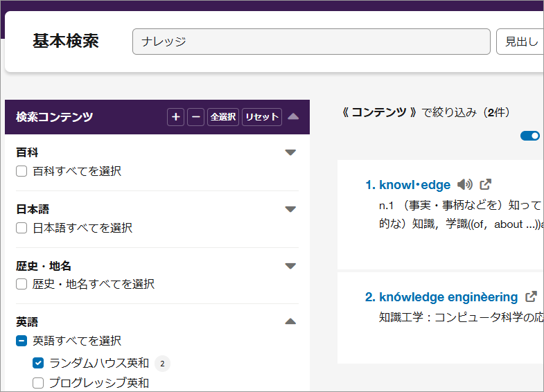Uncheck ランダムハウス英和 checkbox
This screenshot has height=392, width=544.
point(38,363)
